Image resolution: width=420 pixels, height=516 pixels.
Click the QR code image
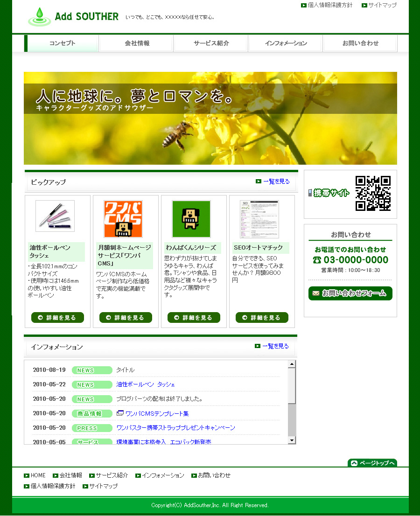pyautogui.click(x=373, y=193)
